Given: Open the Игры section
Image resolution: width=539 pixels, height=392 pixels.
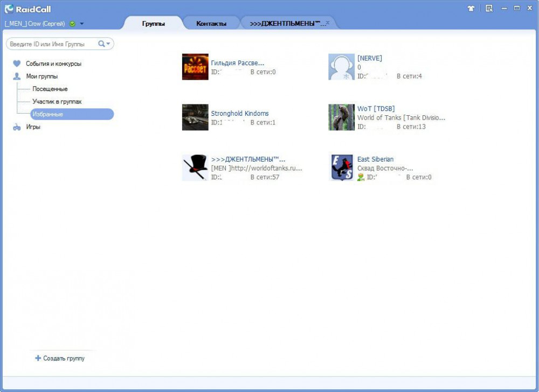Looking at the screenshot, I should 33,127.
